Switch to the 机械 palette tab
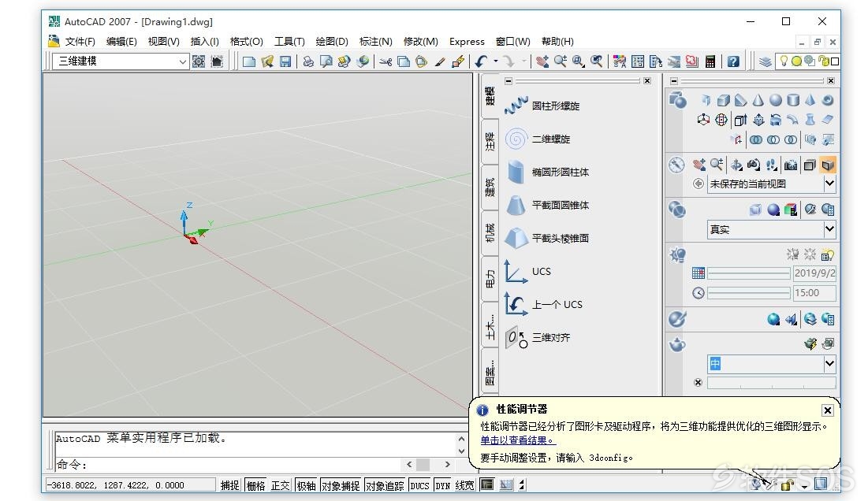Image resolution: width=868 pixels, height=501 pixels. point(490,232)
